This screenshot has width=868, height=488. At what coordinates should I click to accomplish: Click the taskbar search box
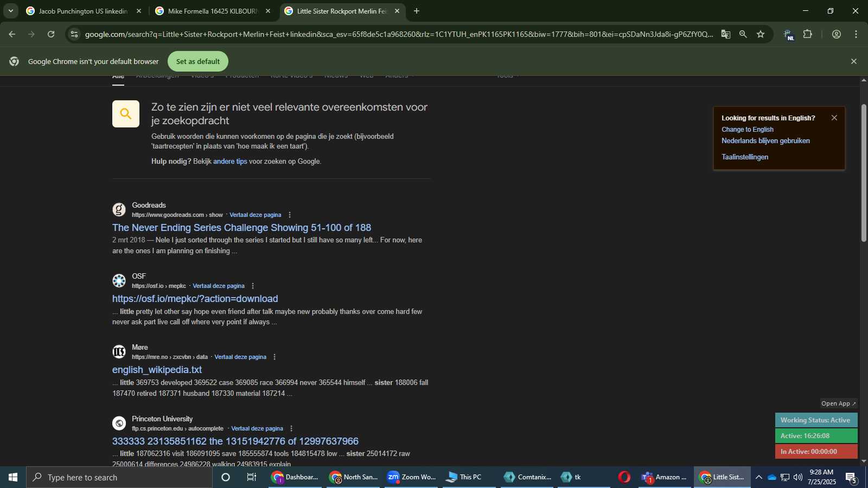(x=119, y=477)
